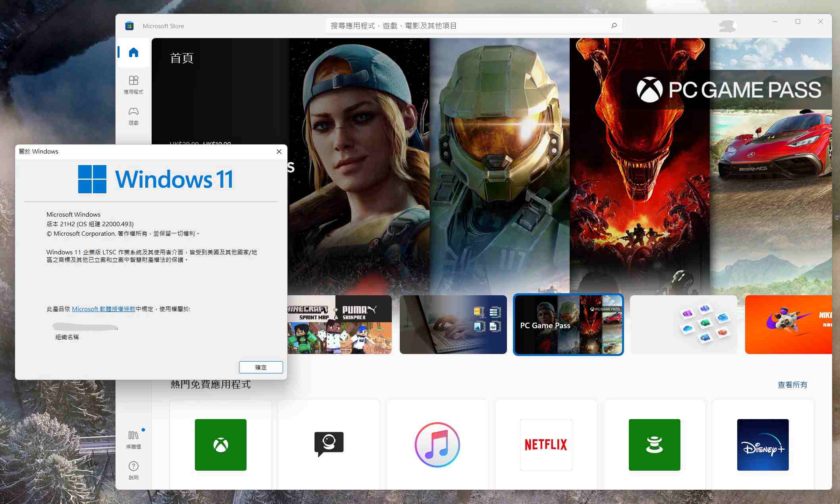Open the green Xbox Game Bar app tile
This screenshot has height=504, width=840.
pos(655,444)
